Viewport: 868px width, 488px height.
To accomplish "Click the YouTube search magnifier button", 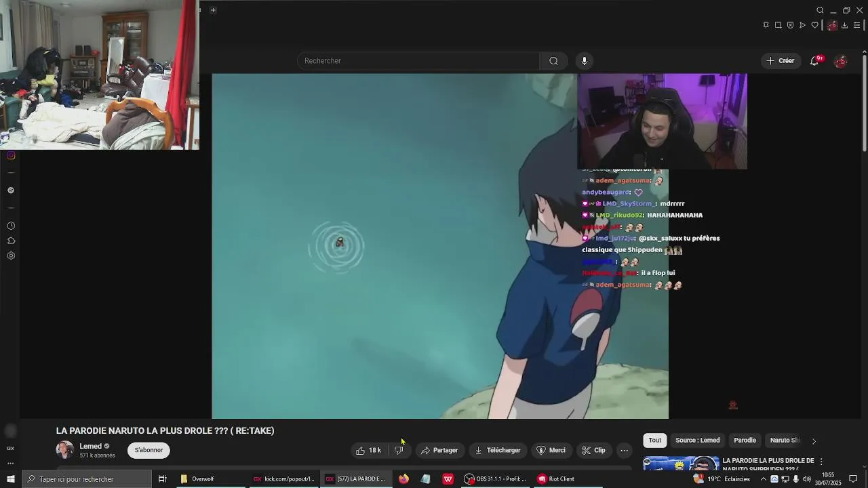I will pyautogui.click(x=553, y=61).
